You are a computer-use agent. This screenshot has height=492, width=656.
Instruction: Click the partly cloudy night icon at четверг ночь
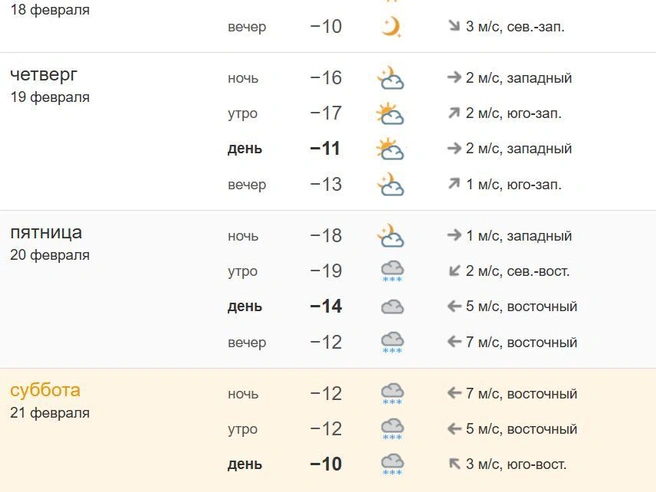(x=391, y=78)
